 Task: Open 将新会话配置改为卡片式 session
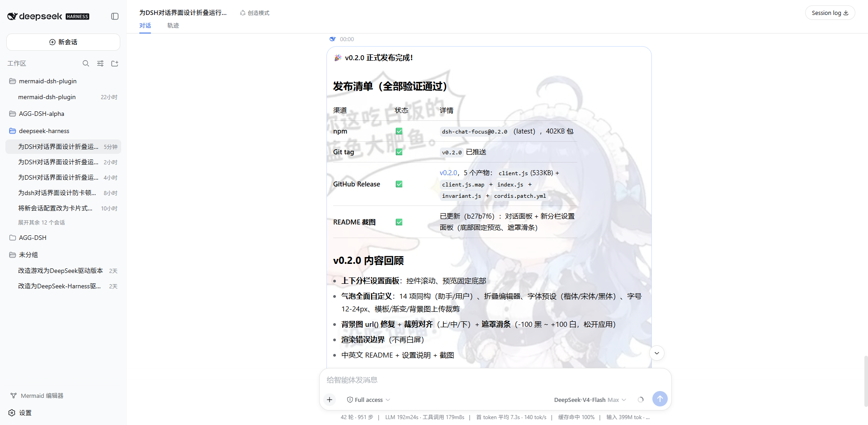[x=63, y=208]
